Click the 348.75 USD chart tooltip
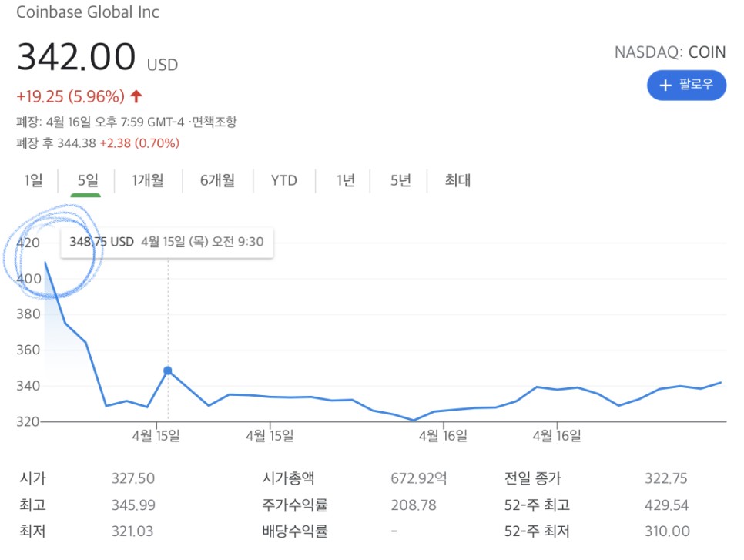This screenshot has width=744, height=560. click(166, 242)
